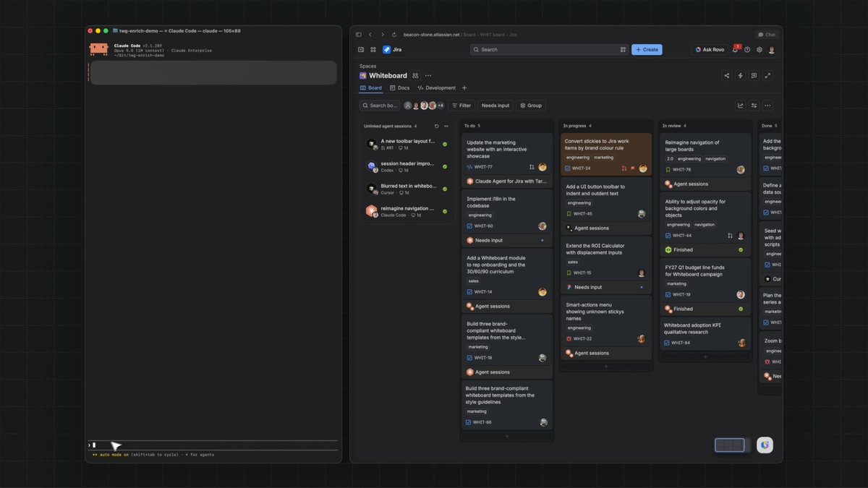This screenshot has height=488, width=868.
Task: Click the Create button
Action: click(647, 50)
